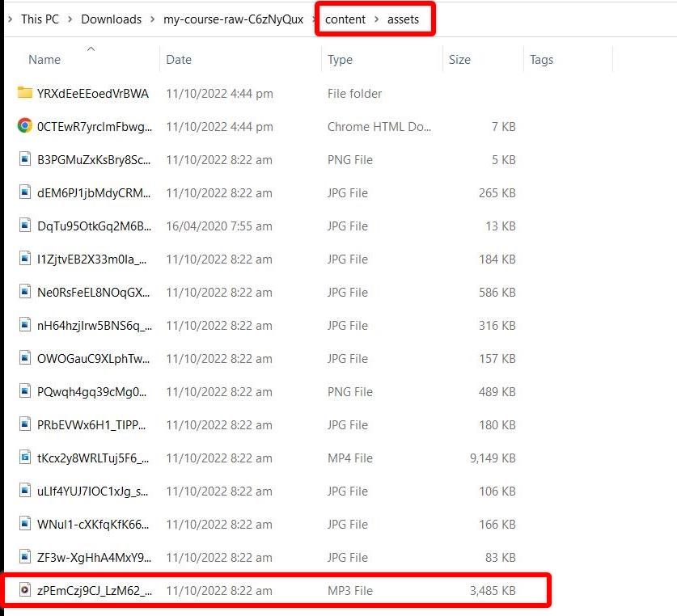Go to This PC in the address bar
The image size is (677, 616).
(x=40, y=19)
